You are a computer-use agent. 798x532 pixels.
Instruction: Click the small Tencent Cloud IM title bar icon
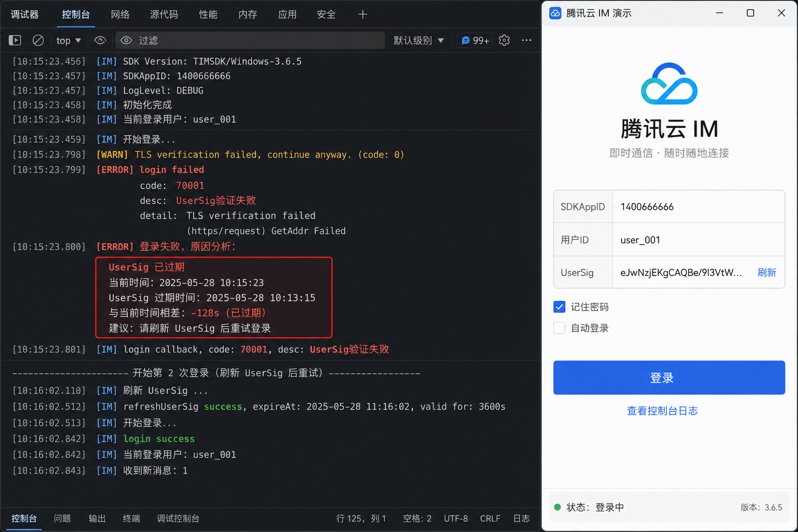(555, 13)
